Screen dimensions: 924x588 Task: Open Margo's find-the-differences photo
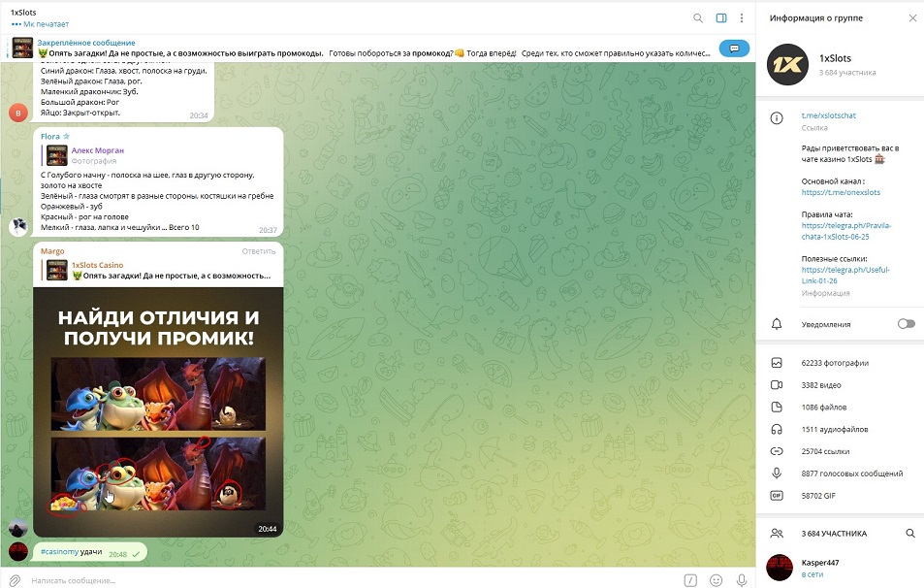[158, 412]
